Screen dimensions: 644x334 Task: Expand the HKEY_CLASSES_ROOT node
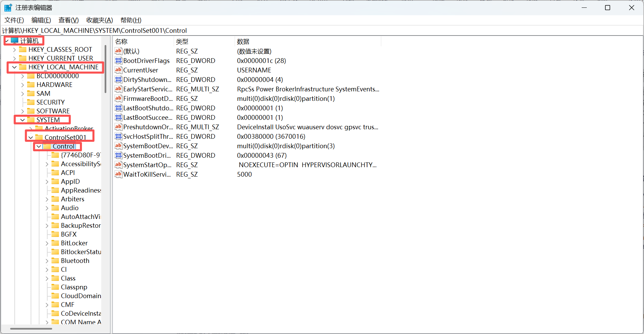[14, 49]
